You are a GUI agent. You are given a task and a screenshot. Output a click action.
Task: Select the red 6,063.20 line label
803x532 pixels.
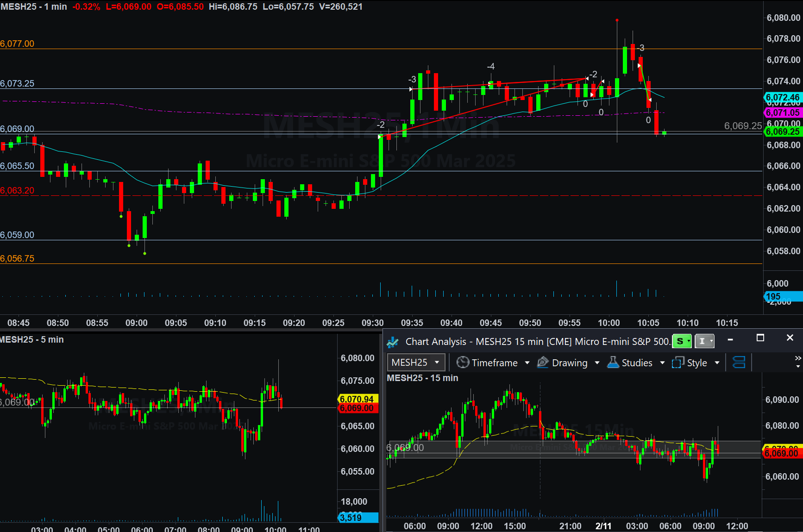pos(17,190)
